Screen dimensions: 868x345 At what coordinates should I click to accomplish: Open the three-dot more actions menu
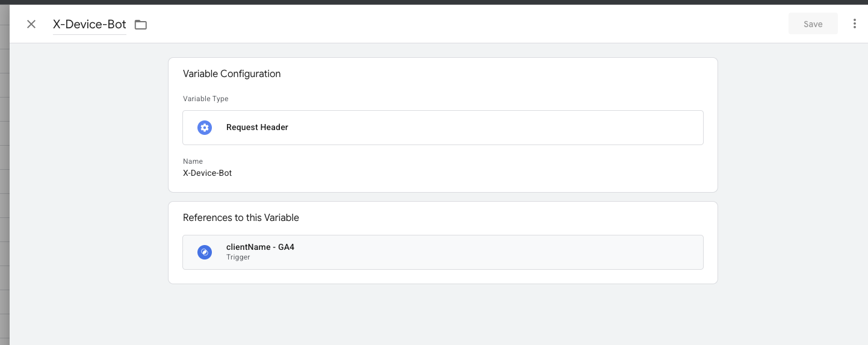pyautogui.click(x=854, y=24)
